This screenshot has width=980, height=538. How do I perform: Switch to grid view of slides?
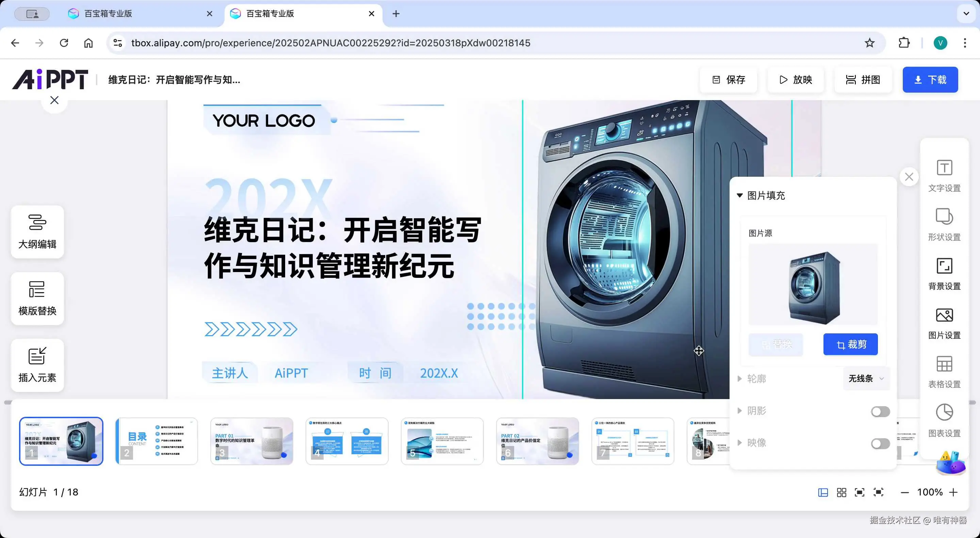click(842, 492)
